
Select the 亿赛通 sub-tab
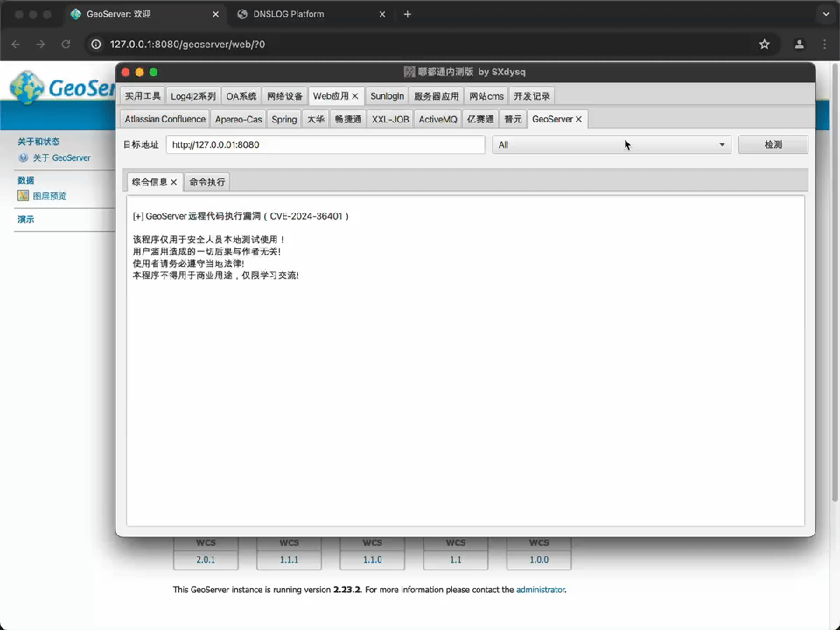pos(480,119)
